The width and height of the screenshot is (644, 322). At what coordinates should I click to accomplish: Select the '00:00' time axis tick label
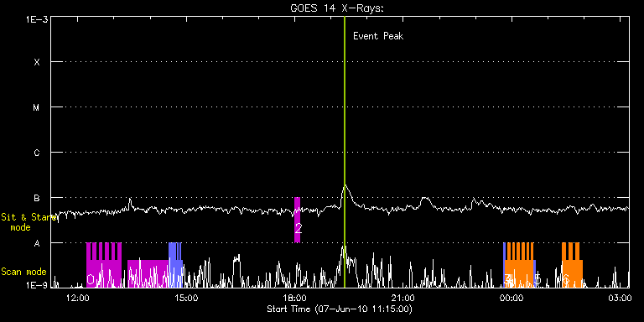512,298
